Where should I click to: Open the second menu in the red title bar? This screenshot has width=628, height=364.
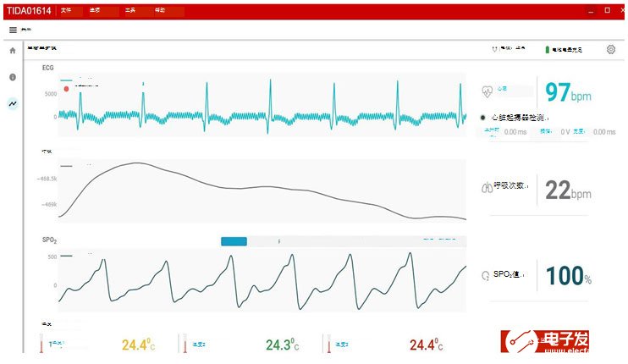pyautogui.click(x=95, y=11)
